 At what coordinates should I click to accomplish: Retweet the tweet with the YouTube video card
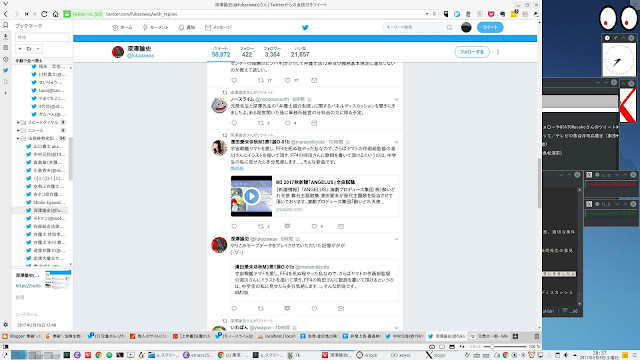(x=260, y=226)
